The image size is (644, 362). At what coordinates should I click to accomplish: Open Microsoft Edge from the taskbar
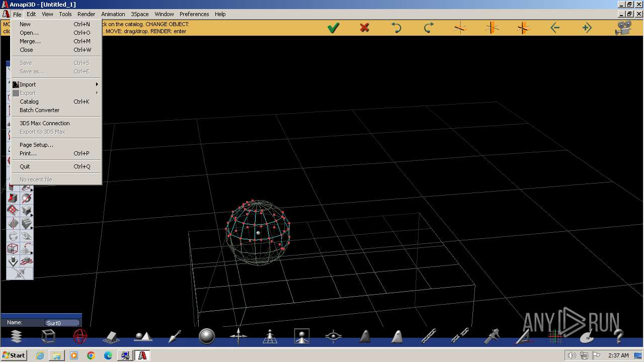[108, 355]
